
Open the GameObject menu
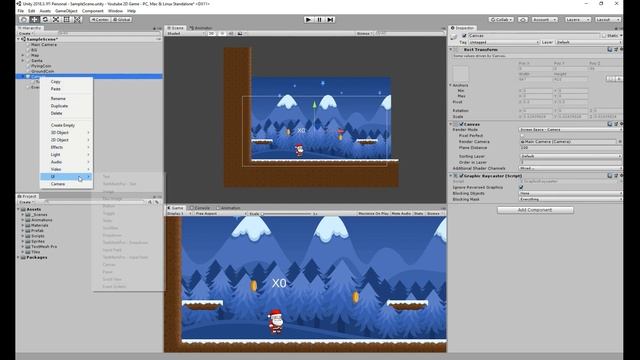(x=66, y=11)
